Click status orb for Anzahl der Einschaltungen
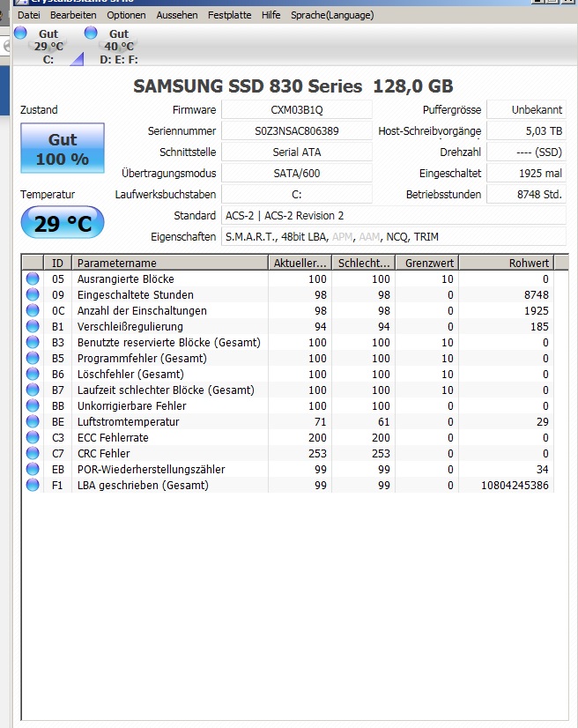 click(33, 310)
